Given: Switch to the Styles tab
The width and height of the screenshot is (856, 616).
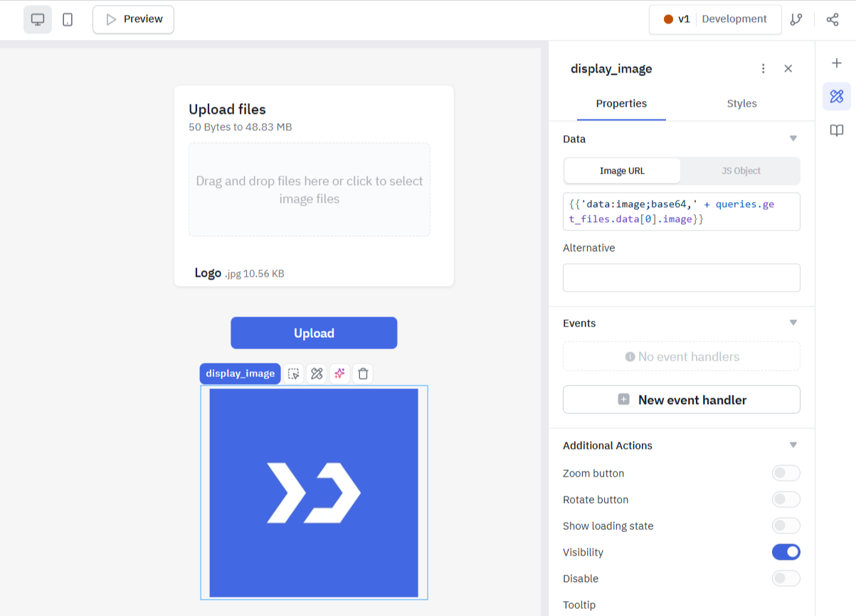Looking at the screenshot, I should [741, 104].
